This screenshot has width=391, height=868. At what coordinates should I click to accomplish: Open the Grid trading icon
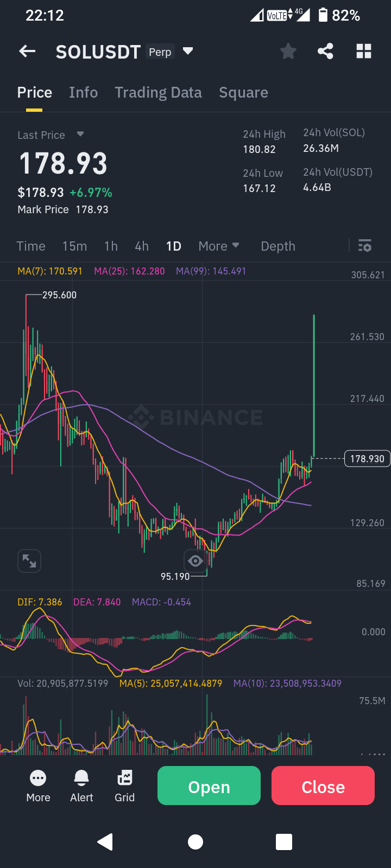124,778
